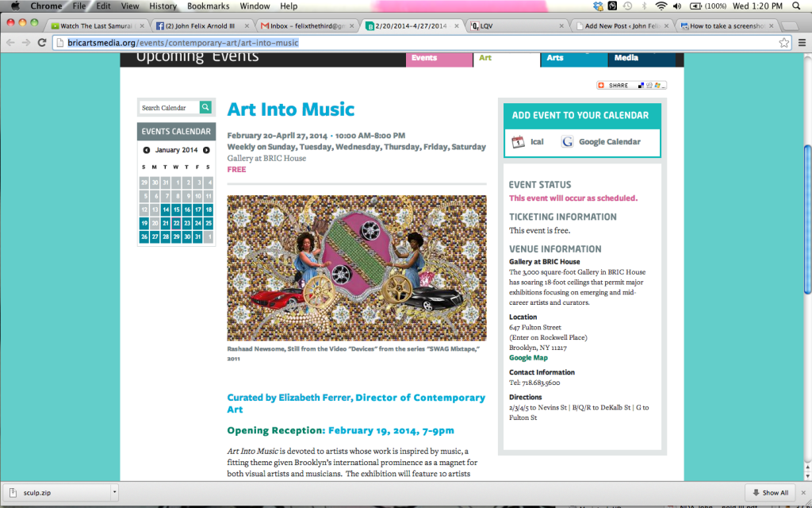Close the LQV tab

point(562,26)
